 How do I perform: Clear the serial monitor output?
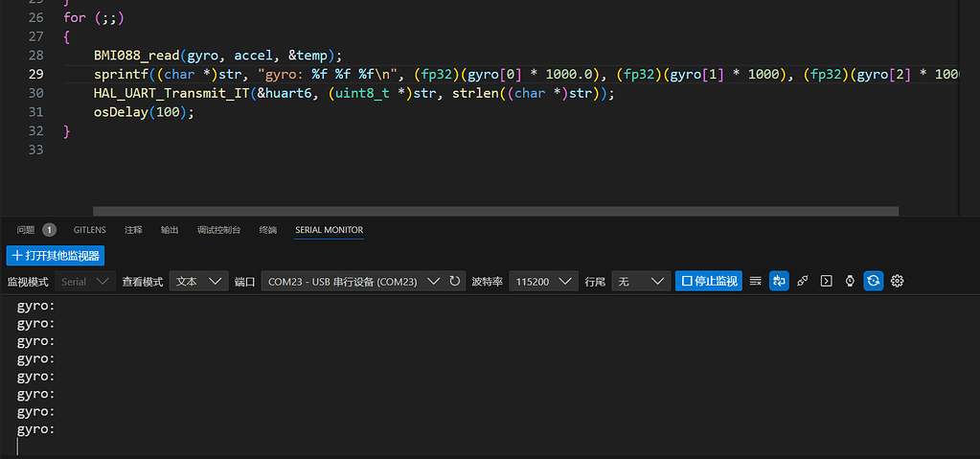(755, 281)
